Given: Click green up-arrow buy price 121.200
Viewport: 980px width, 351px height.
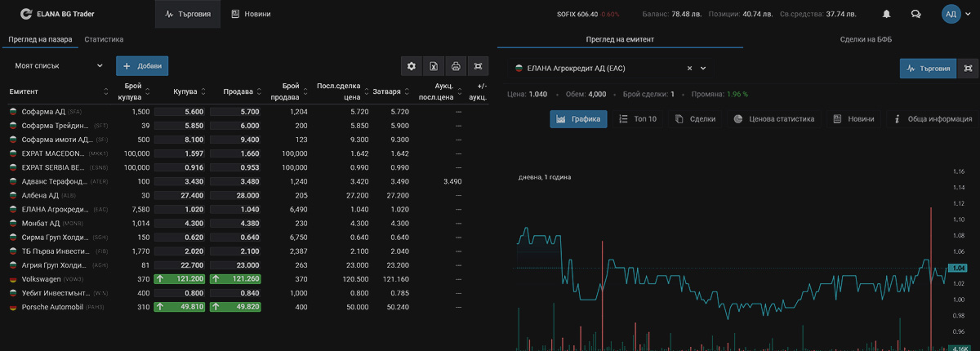Looking at the screenshot, I should 179,279.
